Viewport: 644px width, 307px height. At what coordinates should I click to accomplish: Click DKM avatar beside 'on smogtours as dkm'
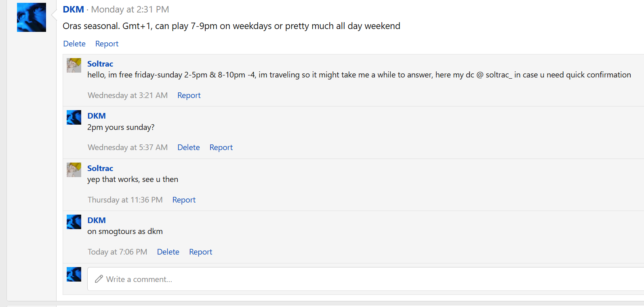pos(74,222)
